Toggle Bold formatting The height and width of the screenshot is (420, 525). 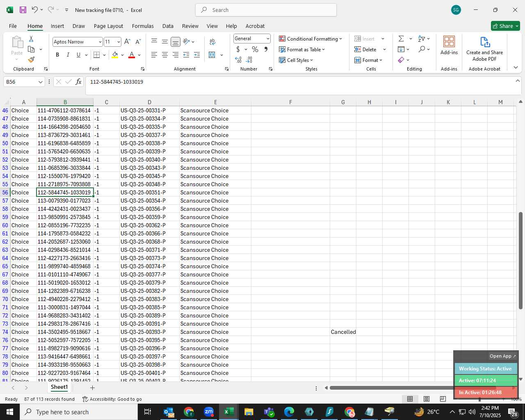tap(57, 55)
